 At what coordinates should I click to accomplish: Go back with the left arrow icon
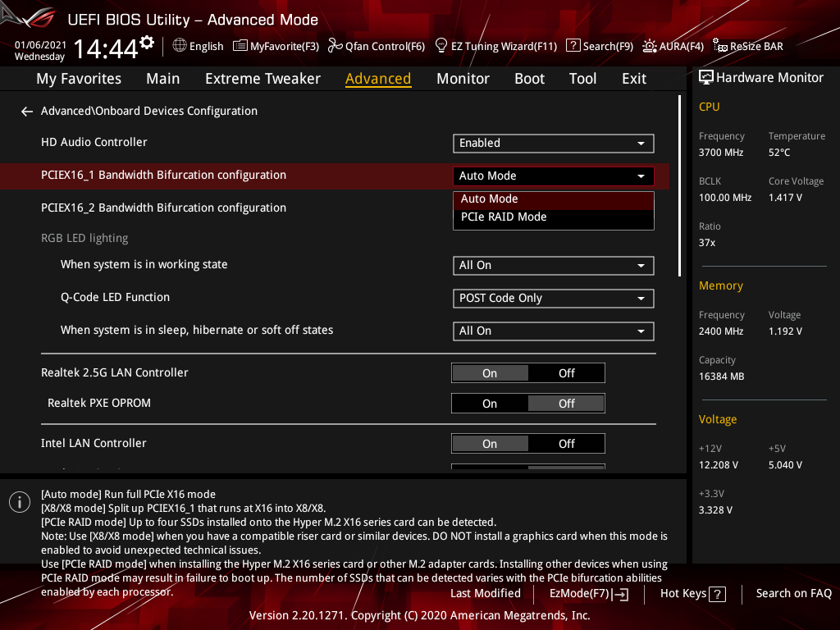click(x=27, y=112)
